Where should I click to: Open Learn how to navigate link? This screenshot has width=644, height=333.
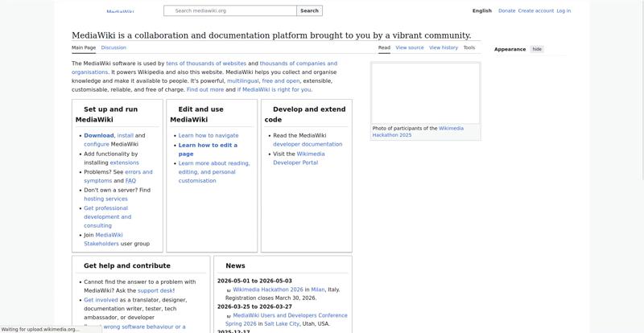pos(208,135)
